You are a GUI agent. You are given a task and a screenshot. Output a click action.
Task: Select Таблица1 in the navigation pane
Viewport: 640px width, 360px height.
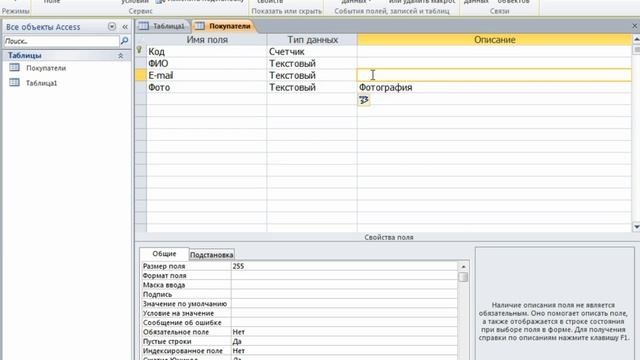point(42,83)
